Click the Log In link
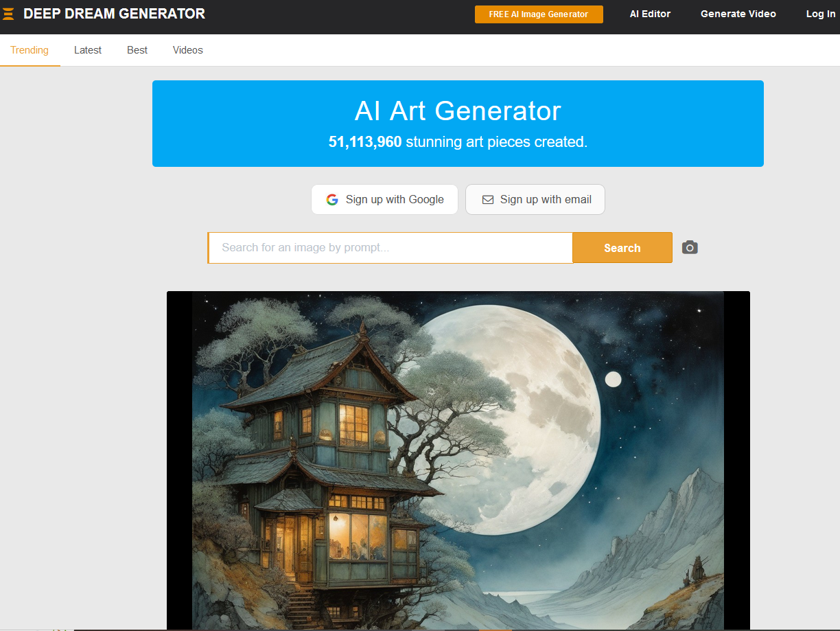 821,14
